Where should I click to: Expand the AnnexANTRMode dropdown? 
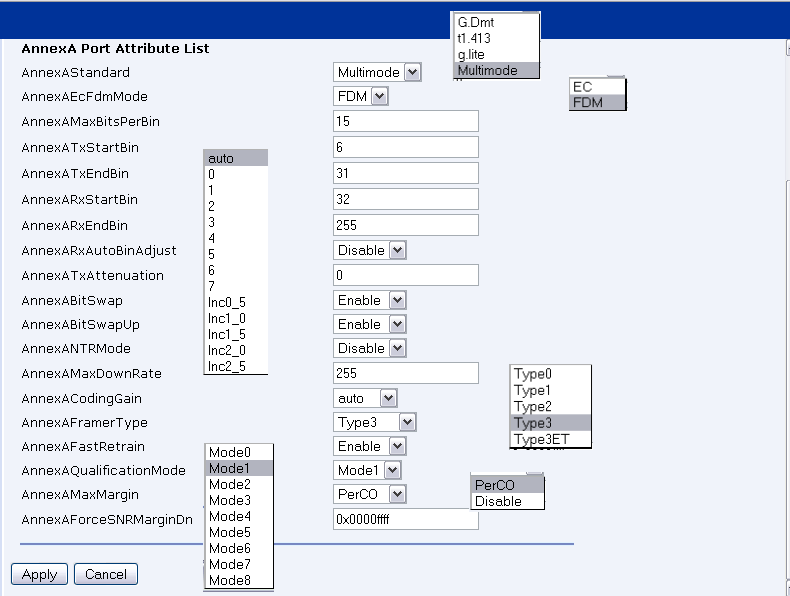click(369, 348)
